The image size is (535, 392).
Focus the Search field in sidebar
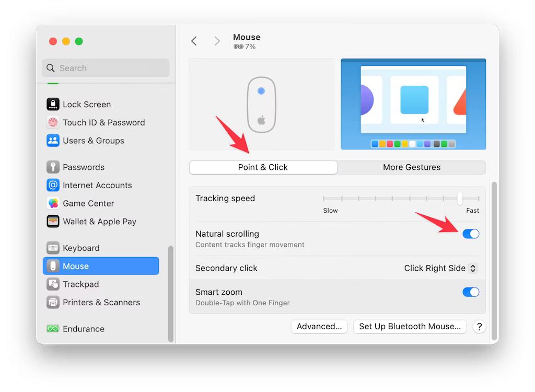106,68
